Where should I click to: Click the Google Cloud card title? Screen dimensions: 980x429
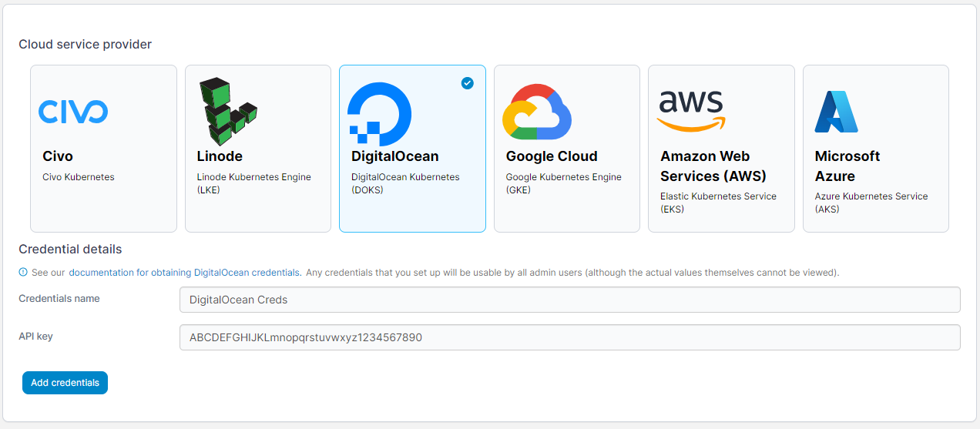pyautogui.click(x=552, y=156)
